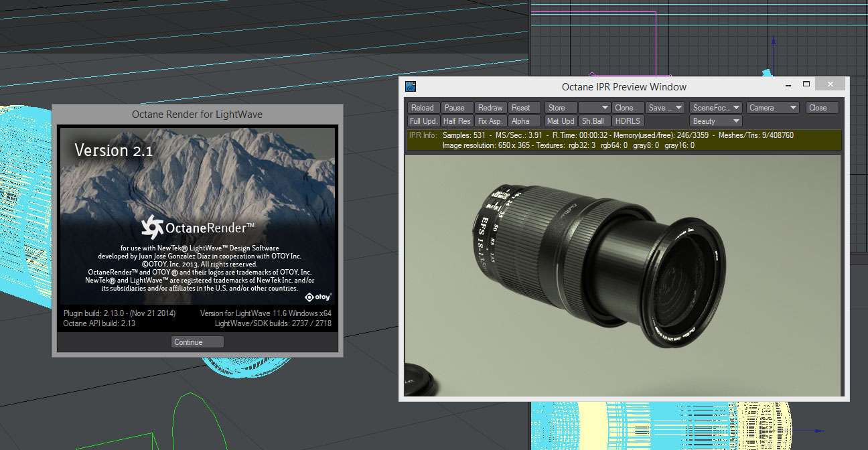Toggle the HDRLS option
This screenshot has height=450, width=868.
click(628, 121)
